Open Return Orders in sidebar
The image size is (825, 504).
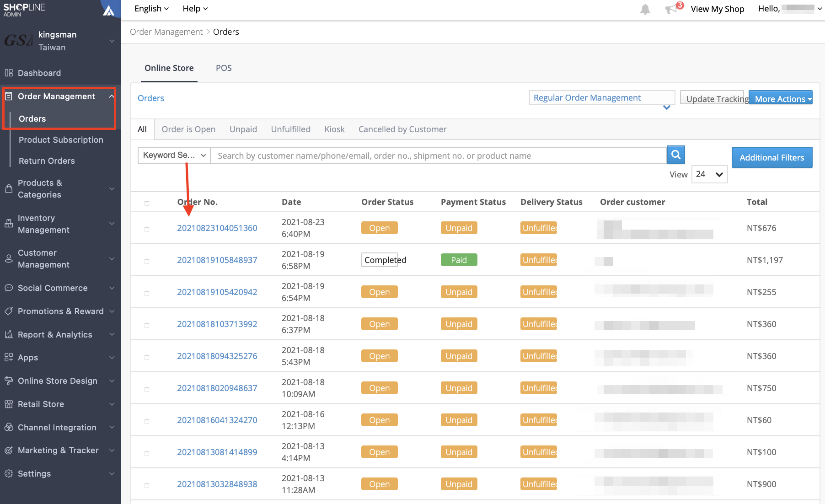point(47,161)
